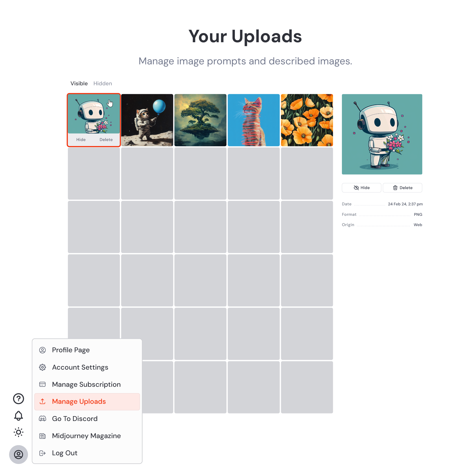Select Manage Uploads menu entry
This screenshot has width=461, height=476.
coord(87,402)
